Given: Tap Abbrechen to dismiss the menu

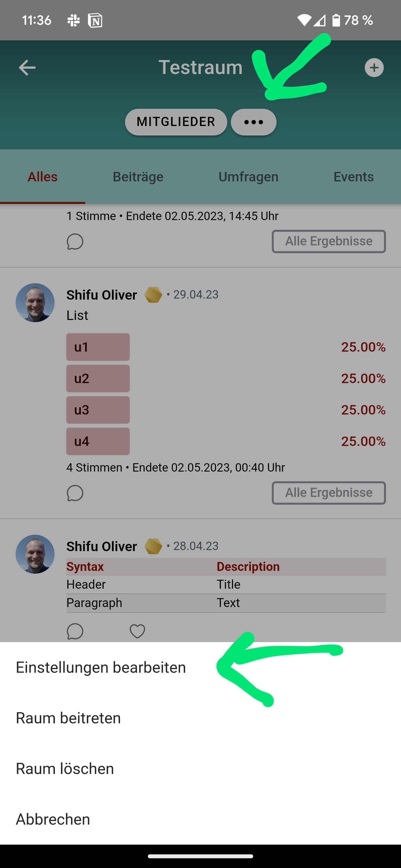Looking at the screenshot, I should click(53, 819).
